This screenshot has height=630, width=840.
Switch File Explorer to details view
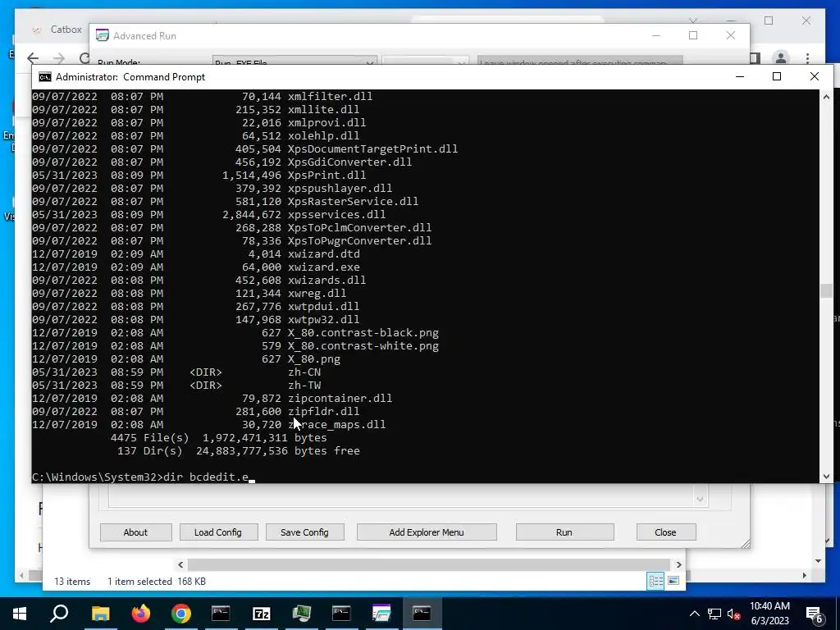point(655,582)
